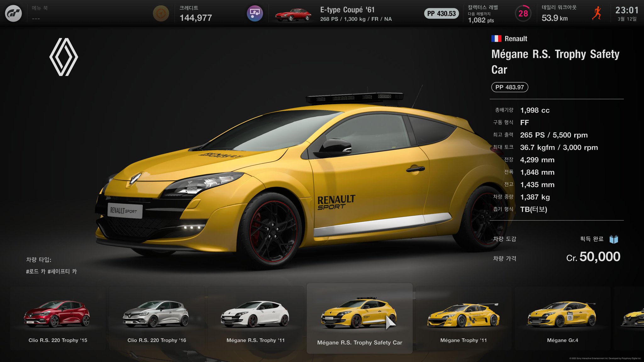Image resolution: width=644 pixels, height=362 pixels.
Task: Select the red E-type Coupé car icon
Action: click(293, 15)
